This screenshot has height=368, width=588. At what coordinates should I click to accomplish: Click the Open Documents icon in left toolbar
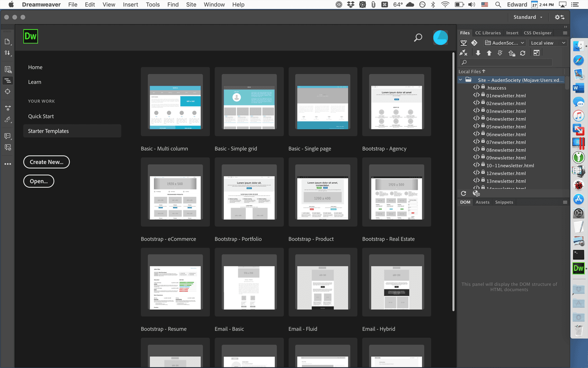[7, 41]
